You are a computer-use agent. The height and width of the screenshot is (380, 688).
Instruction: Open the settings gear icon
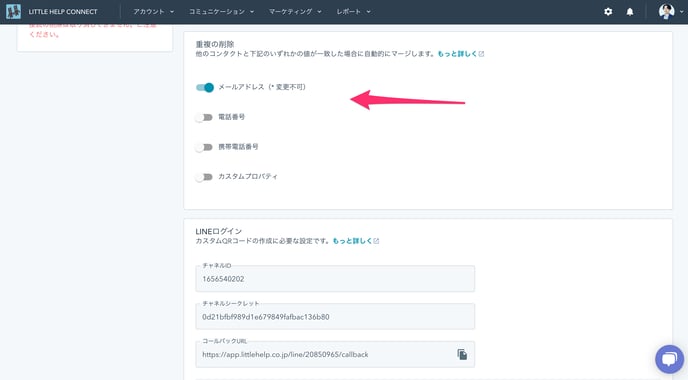pyautogui.click(x=608, y=12)
